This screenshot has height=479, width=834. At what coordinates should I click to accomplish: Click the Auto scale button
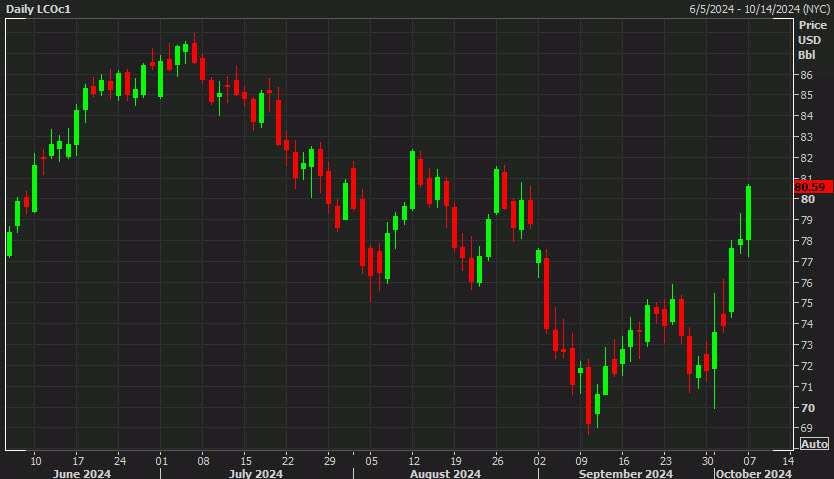(814, 444)
